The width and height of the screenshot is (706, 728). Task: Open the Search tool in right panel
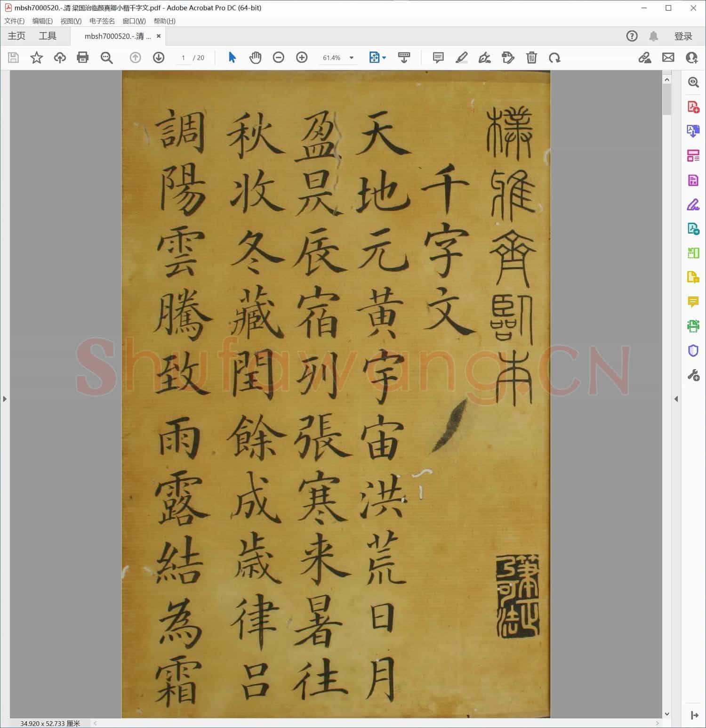click(x=693, y=82)
